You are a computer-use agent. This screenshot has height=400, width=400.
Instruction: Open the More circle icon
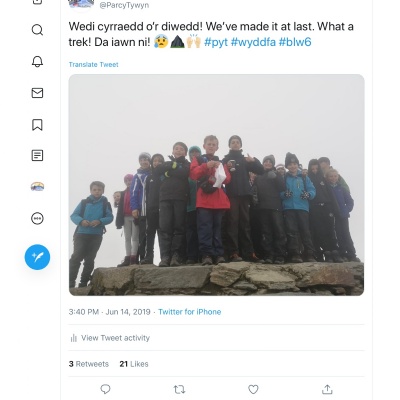(x=37, y=219)
